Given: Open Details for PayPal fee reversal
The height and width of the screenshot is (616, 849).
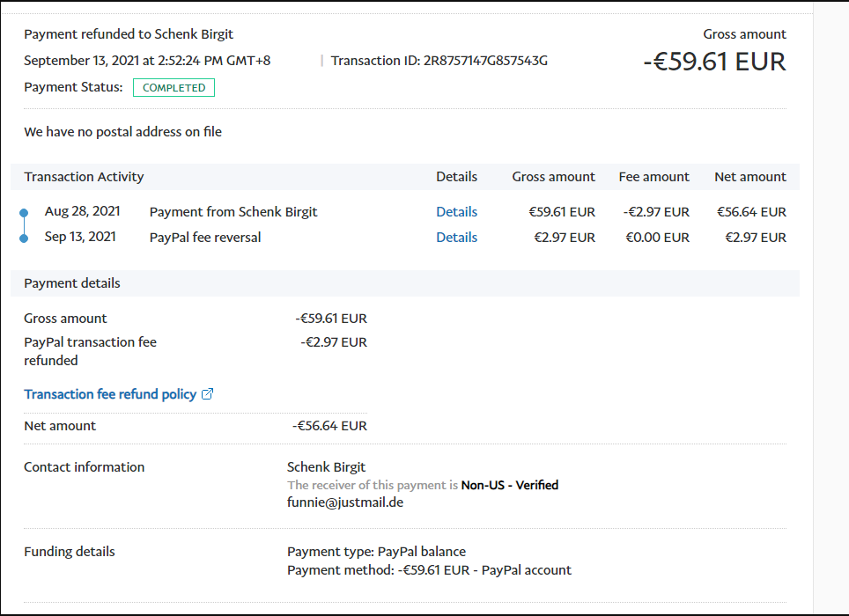Looking at the screenshot, I should pos(456,238).
